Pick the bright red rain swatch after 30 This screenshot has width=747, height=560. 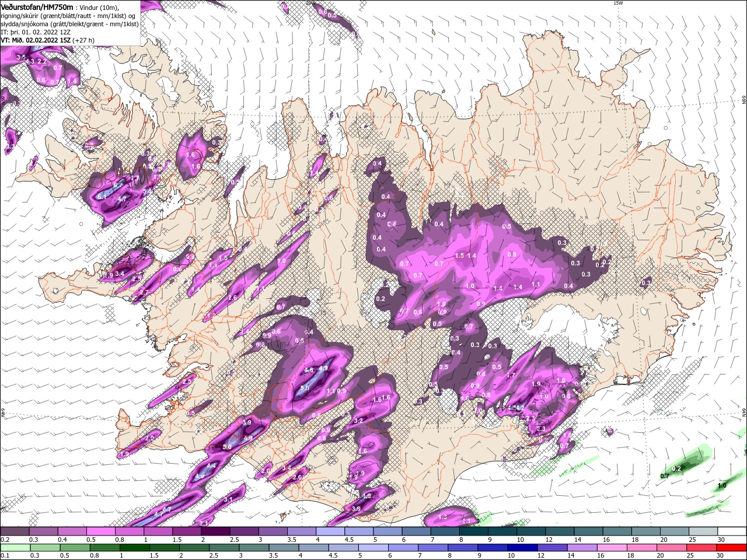tap(732, 548)
